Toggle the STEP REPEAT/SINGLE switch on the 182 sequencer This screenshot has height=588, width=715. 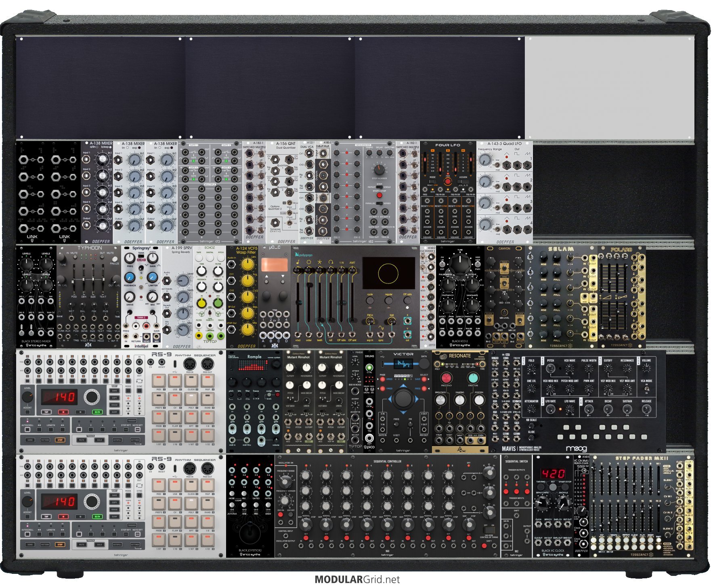coord(379,187)
